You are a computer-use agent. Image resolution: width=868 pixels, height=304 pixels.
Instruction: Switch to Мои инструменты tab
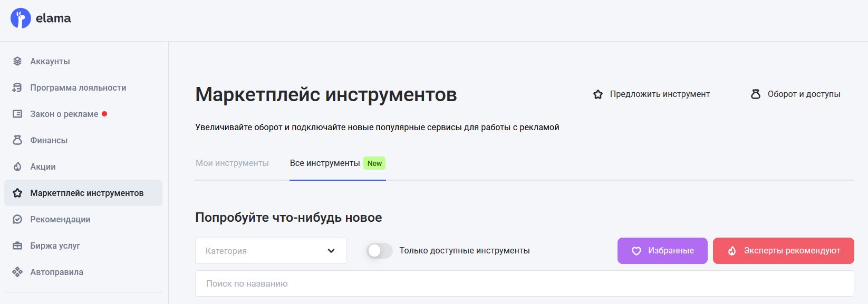[232, 163]
